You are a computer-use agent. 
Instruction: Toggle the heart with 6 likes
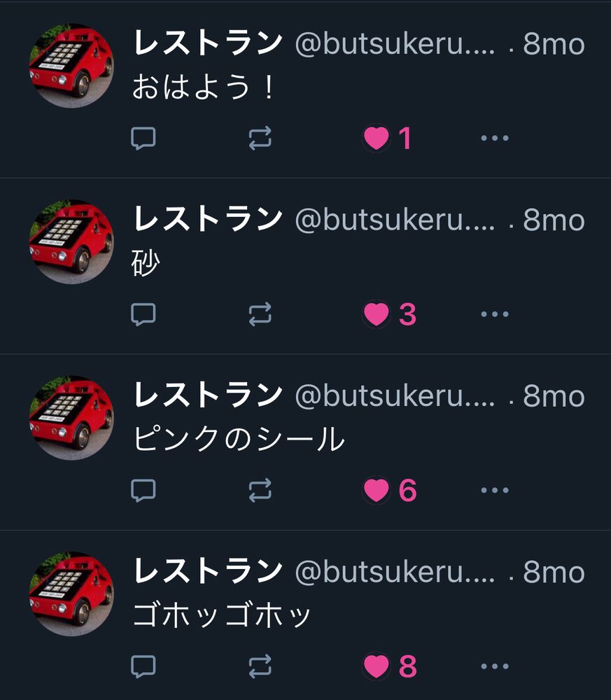coord(377,490)
